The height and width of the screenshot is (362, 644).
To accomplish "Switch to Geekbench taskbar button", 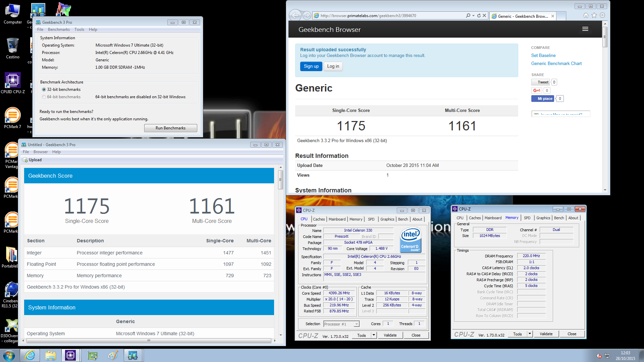I will click(133, 355).
